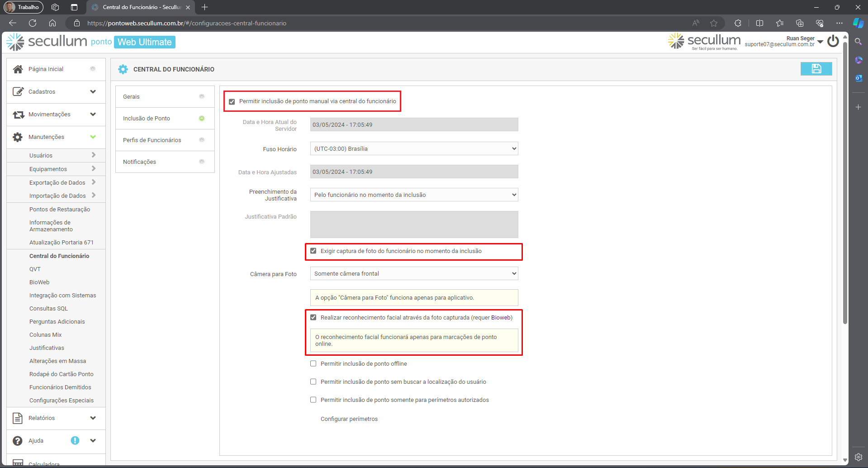
Task: Open Câmera para Foto dropdown
Action: [x=414, y=274]
